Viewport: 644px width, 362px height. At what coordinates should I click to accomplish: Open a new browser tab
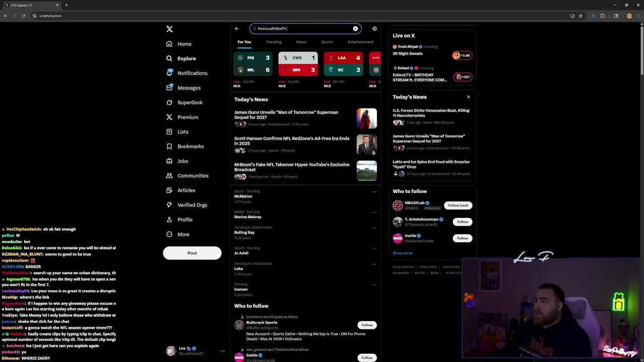tap(66, 5)
